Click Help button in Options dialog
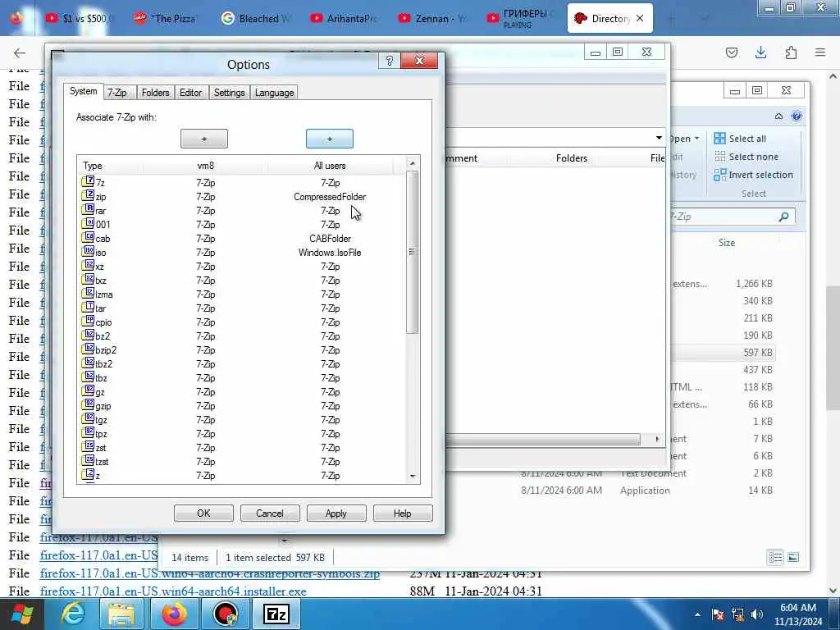Viewport: 840px width, 630px height. pos(402,514)
